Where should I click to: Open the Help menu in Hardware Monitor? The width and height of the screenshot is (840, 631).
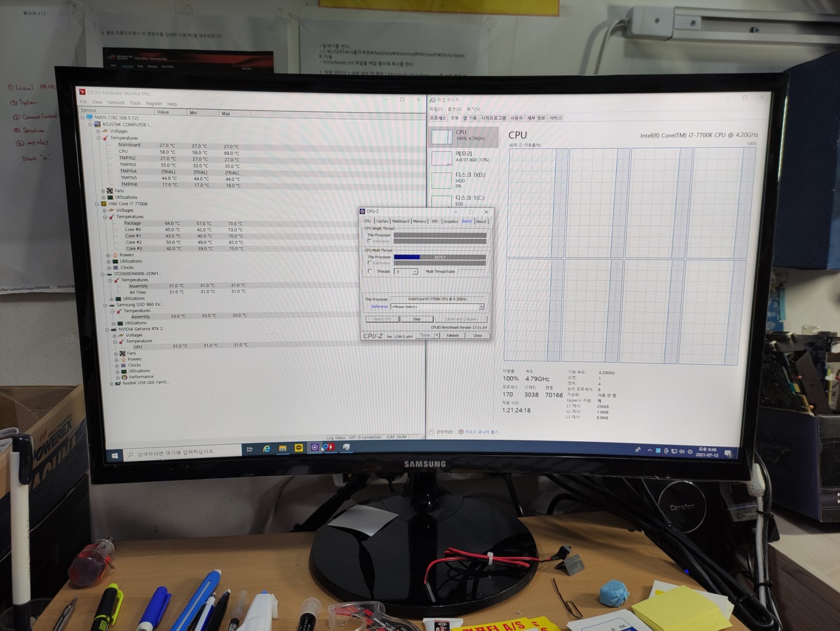(172, 104)
